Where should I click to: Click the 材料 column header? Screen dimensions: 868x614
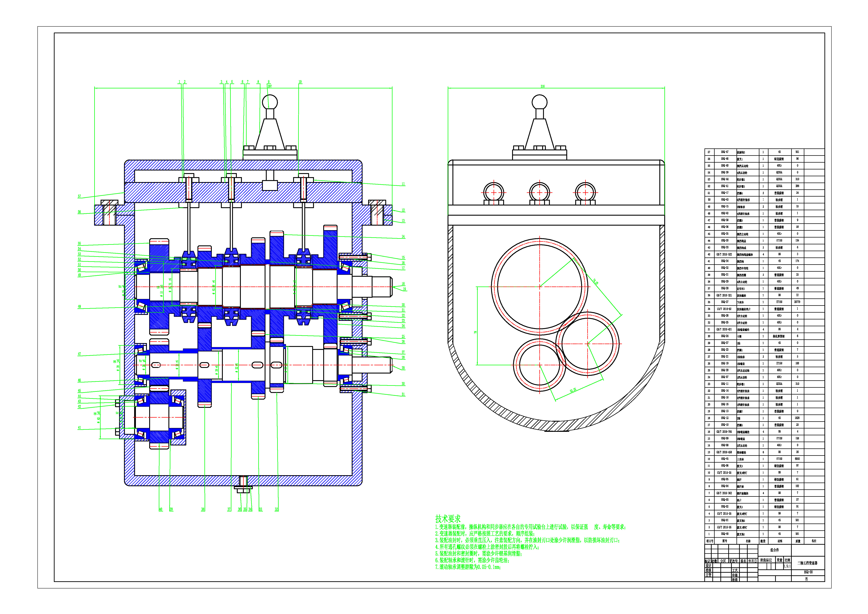tap(780, 541)
